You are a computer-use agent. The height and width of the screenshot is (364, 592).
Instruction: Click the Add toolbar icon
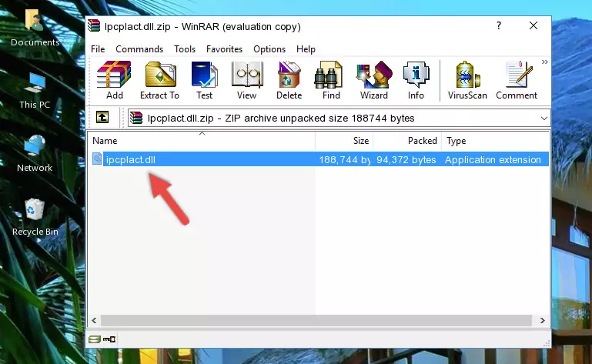114,81
